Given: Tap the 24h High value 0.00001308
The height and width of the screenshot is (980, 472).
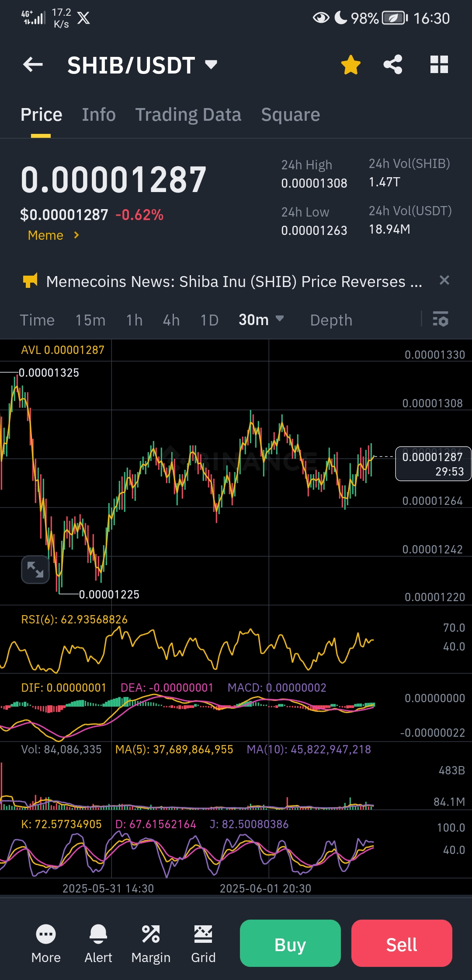Looking at the screenshot, I should click(314, 183).
